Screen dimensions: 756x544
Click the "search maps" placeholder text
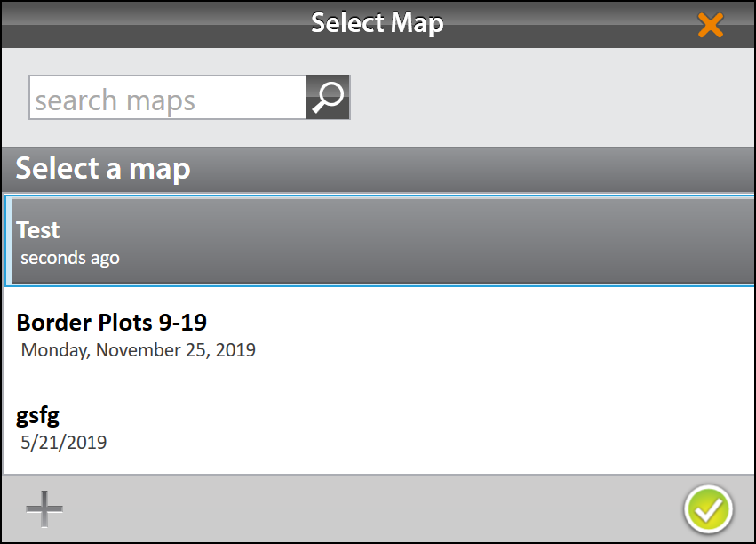[x=115, y=100]
